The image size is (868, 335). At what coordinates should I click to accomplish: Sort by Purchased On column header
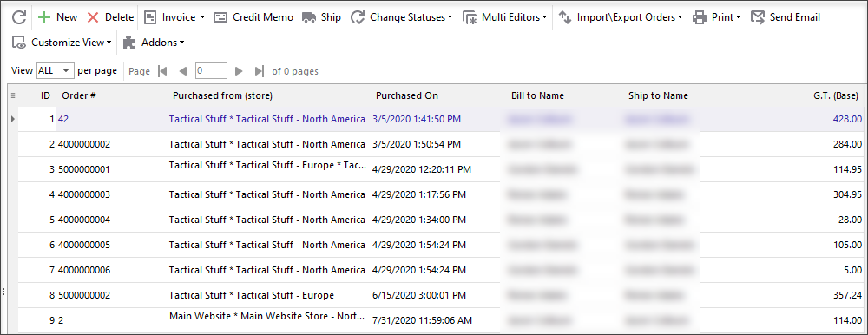coord(407,95)
